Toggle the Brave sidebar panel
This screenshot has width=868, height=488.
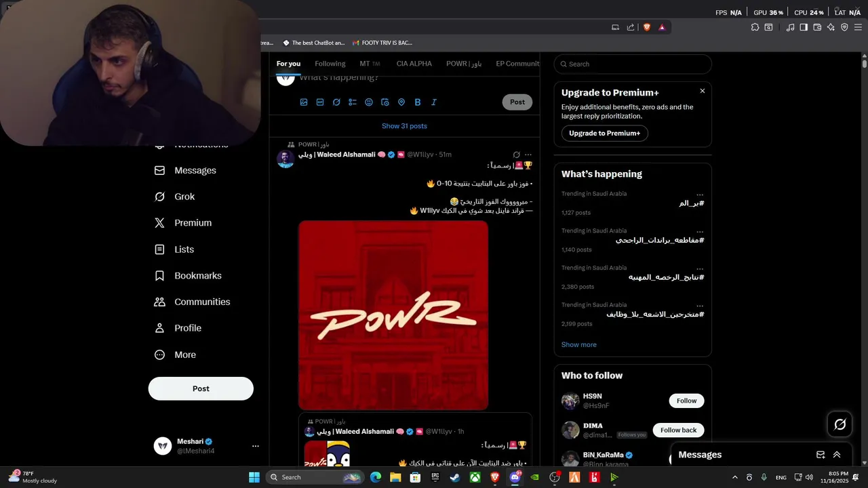click(x=804, y=27)
